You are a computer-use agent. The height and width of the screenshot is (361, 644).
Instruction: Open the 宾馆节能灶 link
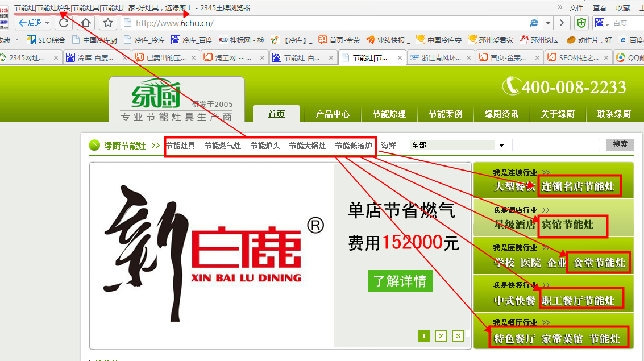tap(568, 225)
